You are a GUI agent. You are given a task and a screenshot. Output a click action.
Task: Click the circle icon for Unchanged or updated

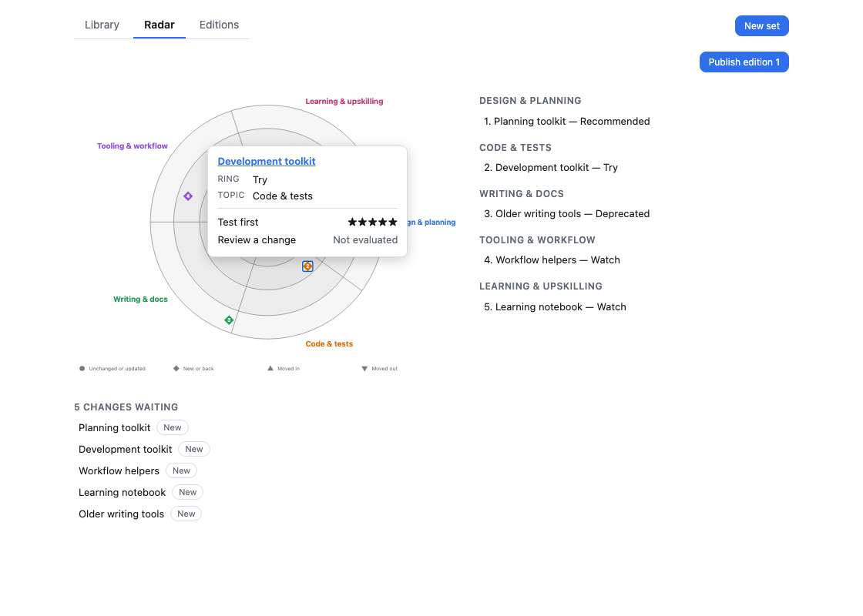(x=82, y=369)
